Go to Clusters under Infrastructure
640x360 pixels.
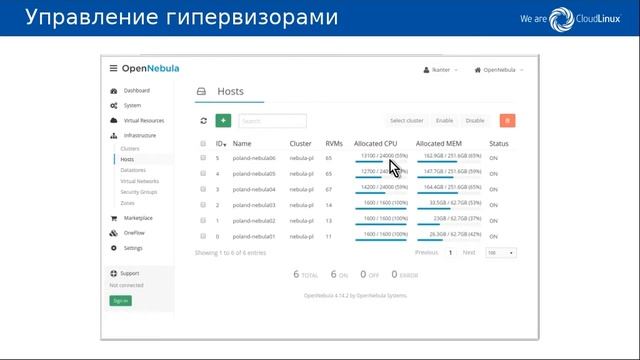130,149
